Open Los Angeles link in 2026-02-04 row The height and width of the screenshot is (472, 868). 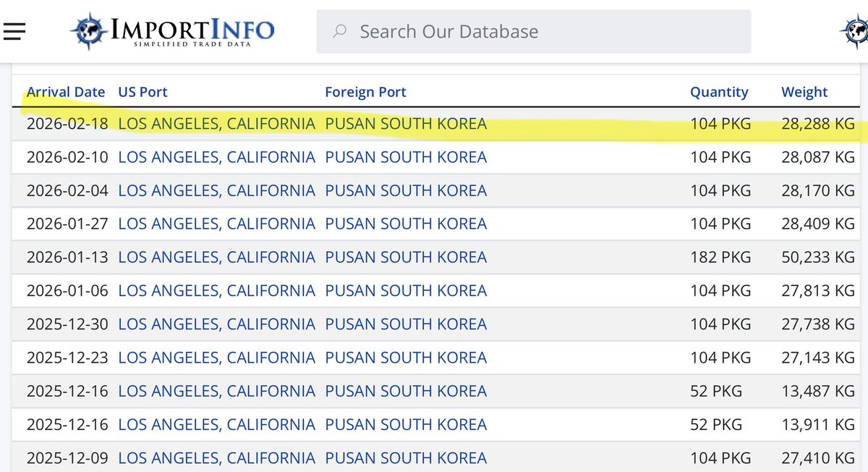[x=216, y=190]
